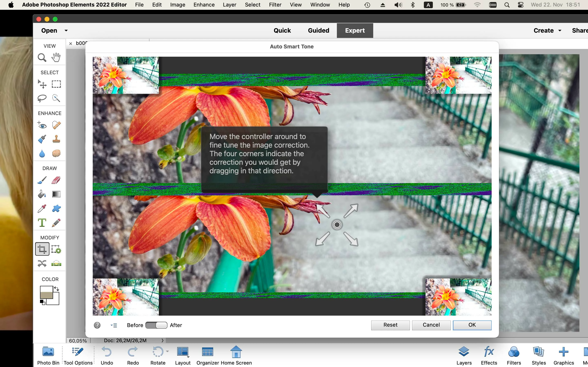The image size is (588, 367).
Task: Select the Zoom magnifier tool
Action: coord(42,58)
